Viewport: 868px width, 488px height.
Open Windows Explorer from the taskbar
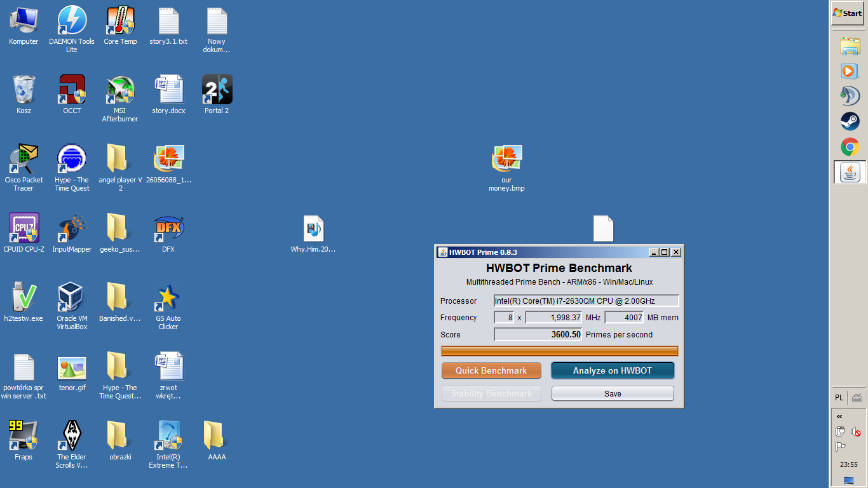(850, 46)
